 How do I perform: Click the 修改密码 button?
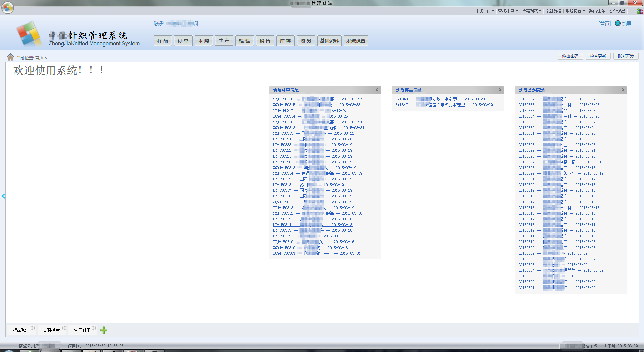(x=570, y=56)
